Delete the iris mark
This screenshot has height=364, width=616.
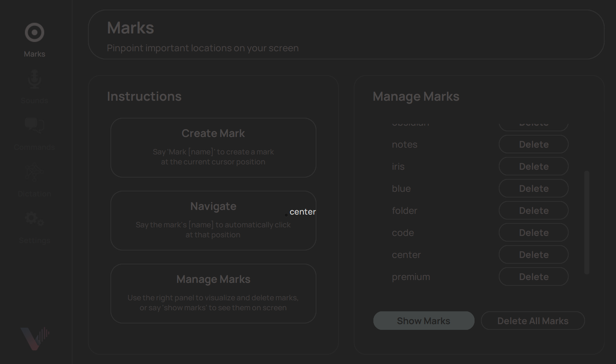533,166
